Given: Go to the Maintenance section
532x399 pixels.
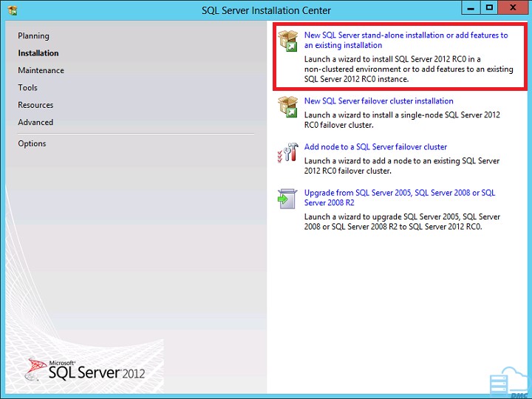Looking at the screenshot, I should point(41,70).
